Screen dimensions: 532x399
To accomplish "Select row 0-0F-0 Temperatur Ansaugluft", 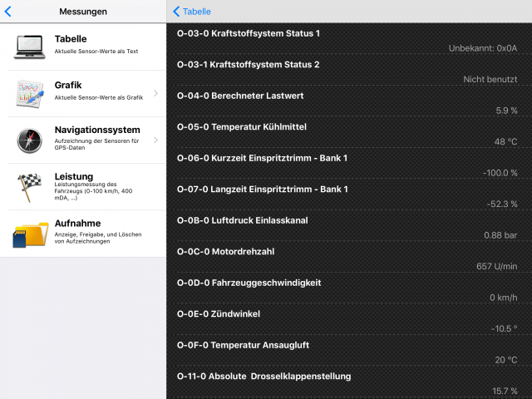I will (349, 351).
